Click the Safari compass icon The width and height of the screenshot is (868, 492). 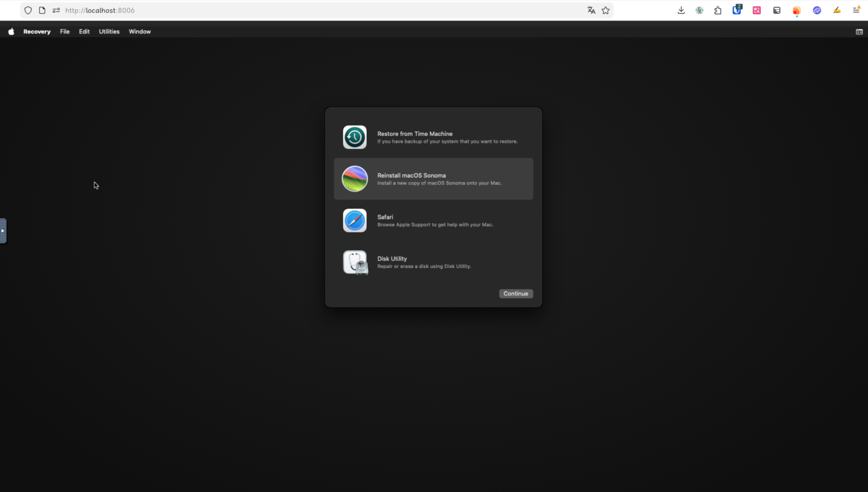pyautogui.click(x=355, y=221)
